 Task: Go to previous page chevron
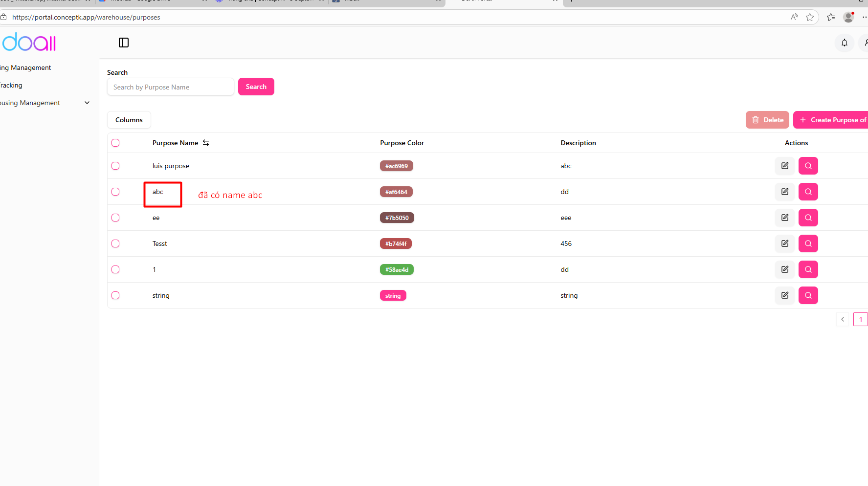842,319
